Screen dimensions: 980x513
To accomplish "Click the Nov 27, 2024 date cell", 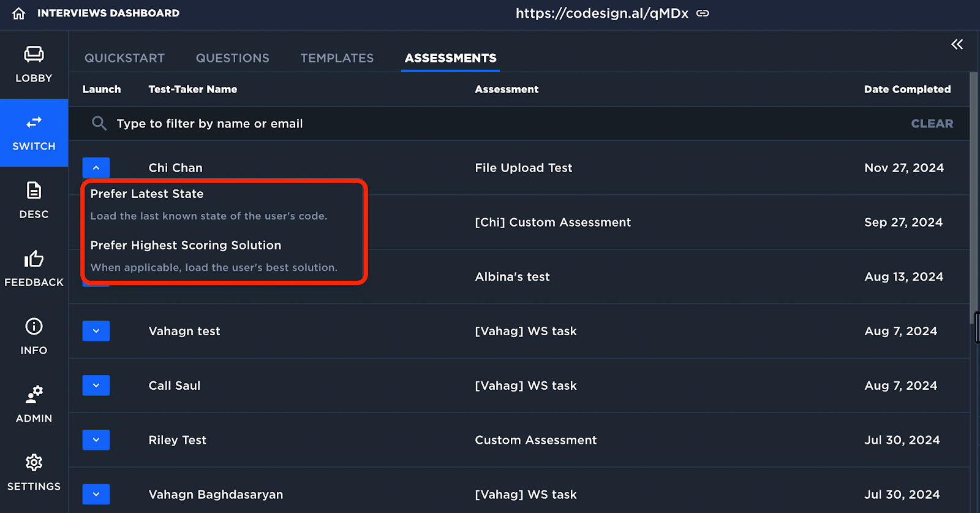I will tap(904, 168).
